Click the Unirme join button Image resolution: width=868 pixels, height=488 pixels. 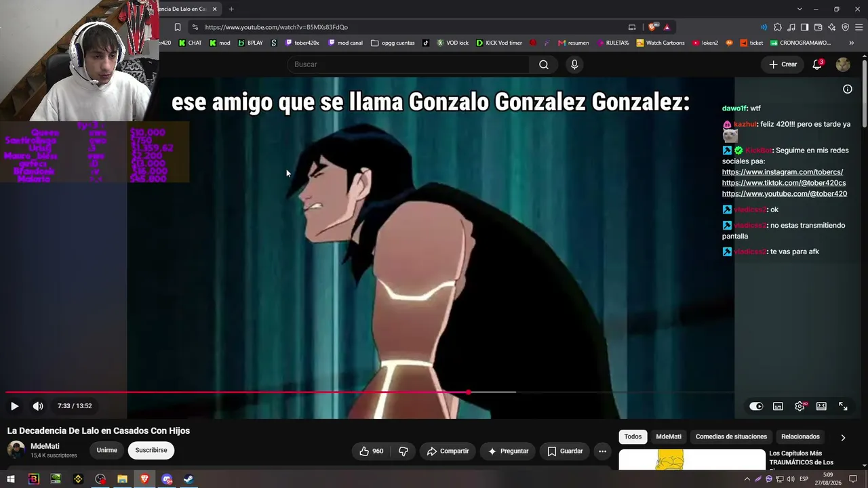tap(106, 450)
